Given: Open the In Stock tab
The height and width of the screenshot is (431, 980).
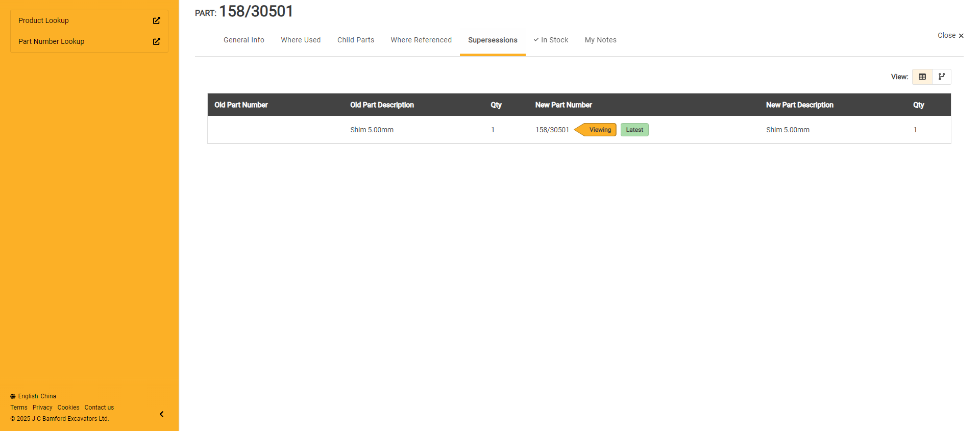Looking at the screenshot, I should 551,40.
